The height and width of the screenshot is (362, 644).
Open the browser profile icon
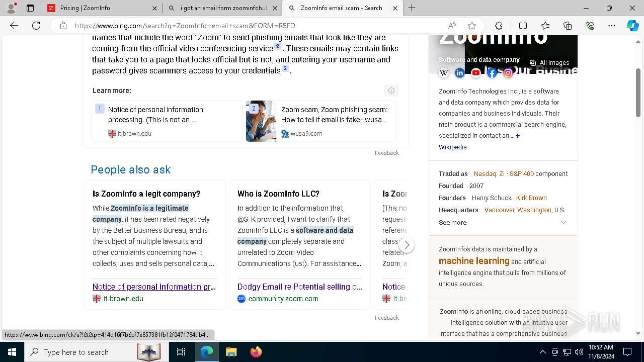coord(11,8)
